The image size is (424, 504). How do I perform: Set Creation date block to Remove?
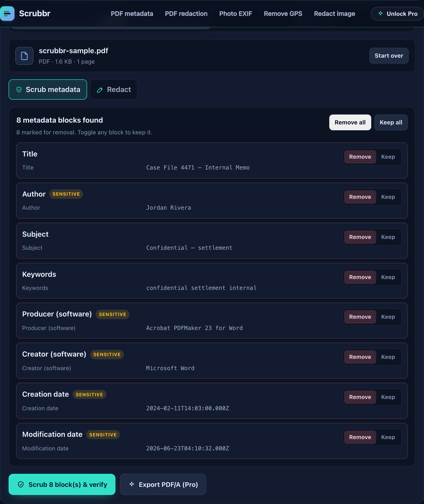coord(360,397)
